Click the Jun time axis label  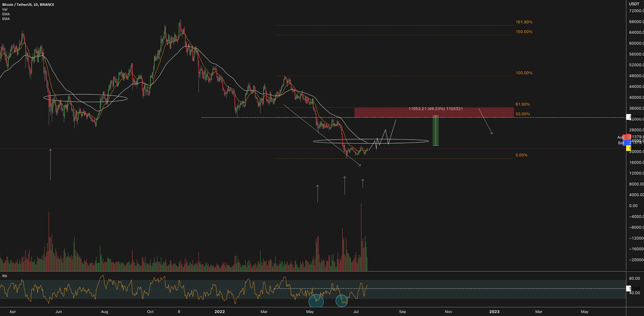(58, 312)
